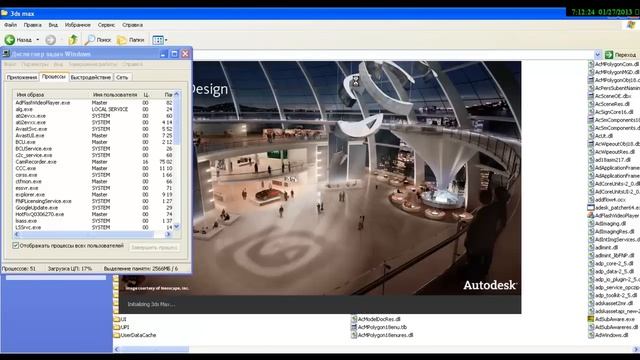Switch to Сеть tab in Task Manager
This screenshot has height=360, width=640.
[122, 77]
